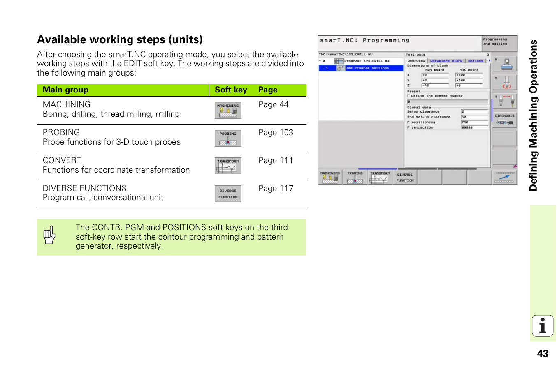Viewport: 557px width, 392px height.
Task: Click the MACHINING soft key image in table
Action: point(228,110)
